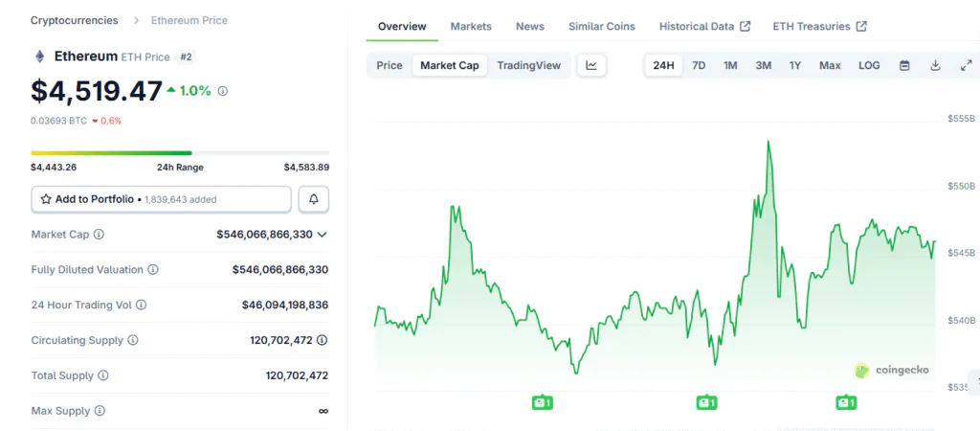
Task: Expand the Market Cap value chevron
Action: point(323,235)
